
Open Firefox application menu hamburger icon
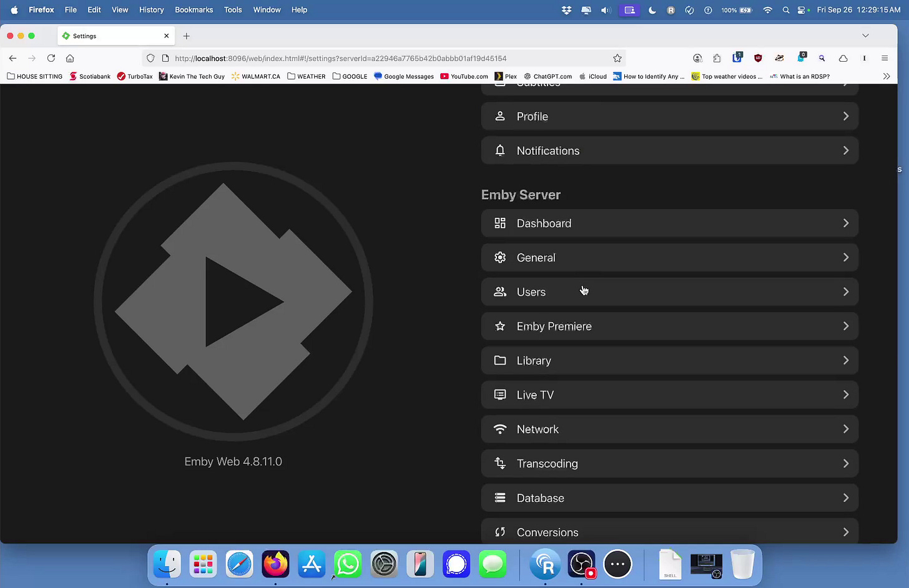[885, 58]
